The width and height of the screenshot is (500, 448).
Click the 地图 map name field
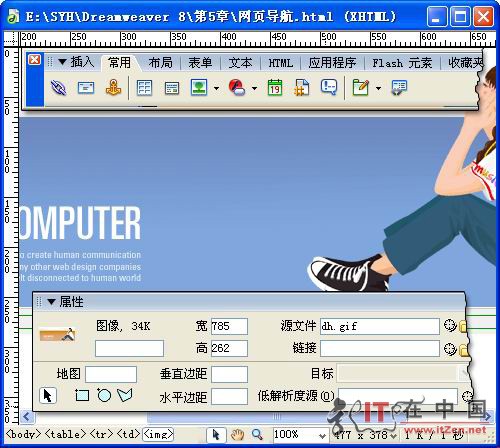[111, 374]
